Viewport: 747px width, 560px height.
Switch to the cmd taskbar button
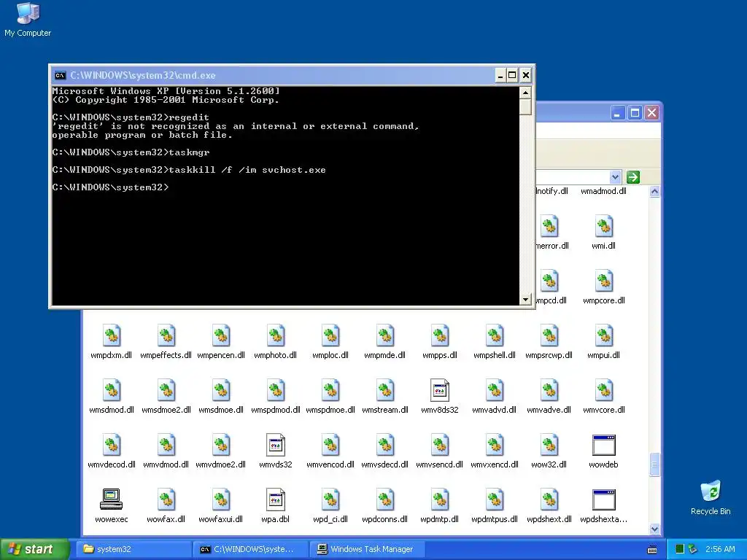coord(251,549)
